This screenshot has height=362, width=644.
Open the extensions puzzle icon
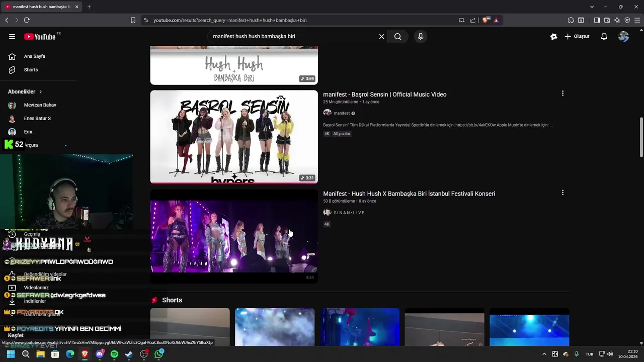tap(571, 20)
